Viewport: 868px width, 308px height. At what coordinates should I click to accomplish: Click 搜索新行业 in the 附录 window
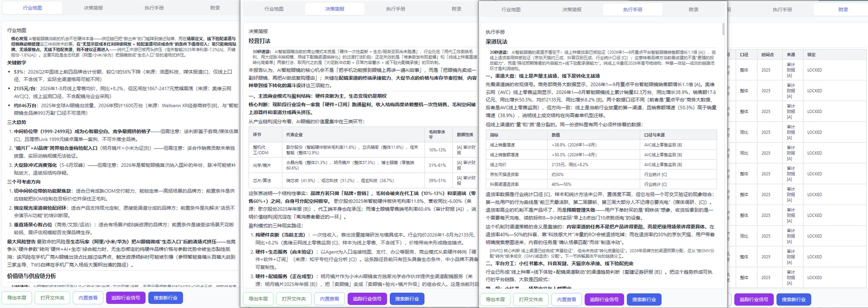(x=794, y=299)
